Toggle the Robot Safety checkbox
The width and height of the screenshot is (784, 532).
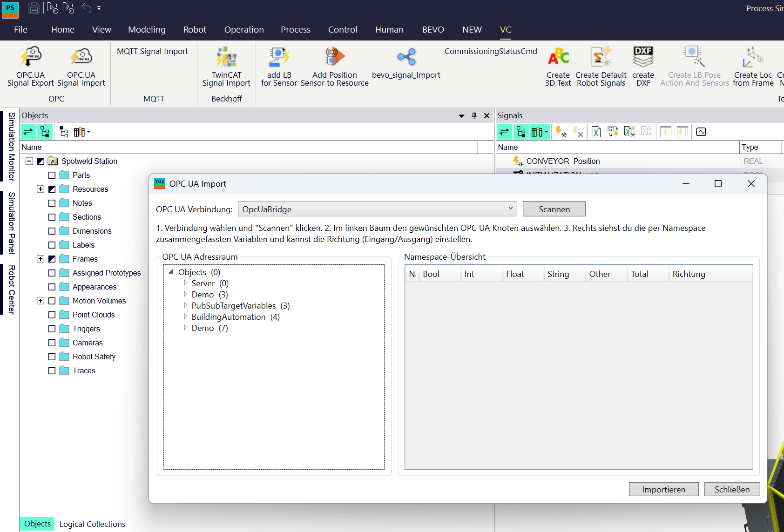[52, 357]
